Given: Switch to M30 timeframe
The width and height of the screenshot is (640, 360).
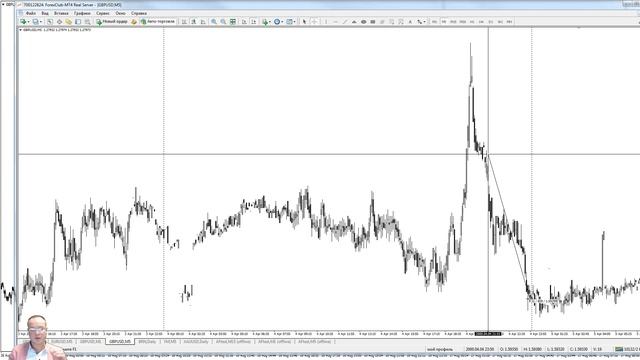Looking at the screenshot, I should [x=462, y=22].
